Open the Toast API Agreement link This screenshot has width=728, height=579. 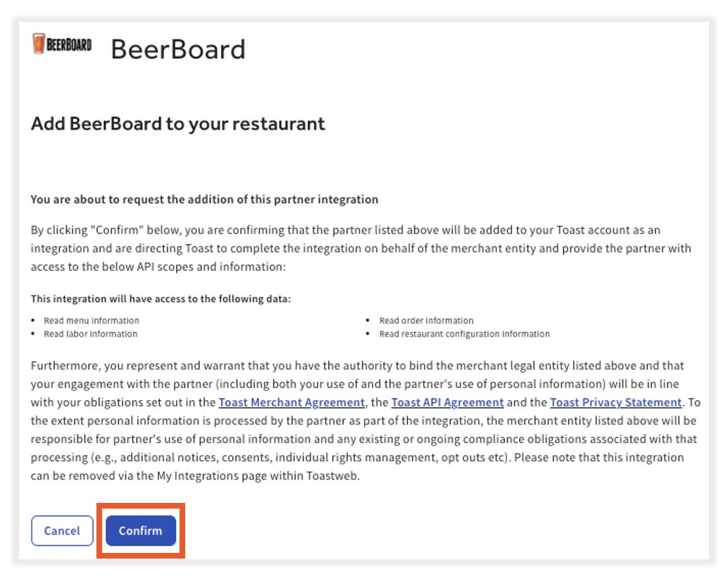[447, 402]
